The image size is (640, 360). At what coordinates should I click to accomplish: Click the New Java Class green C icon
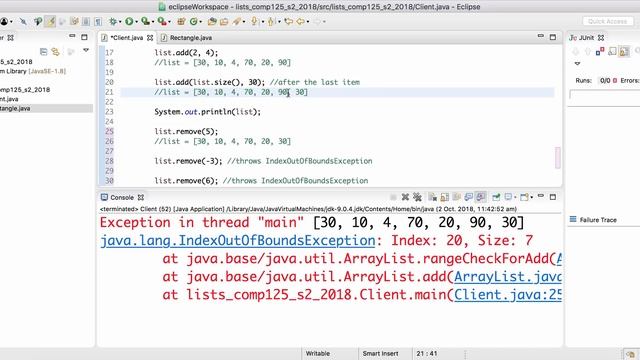pyautogui.click(x=193, y=21)
